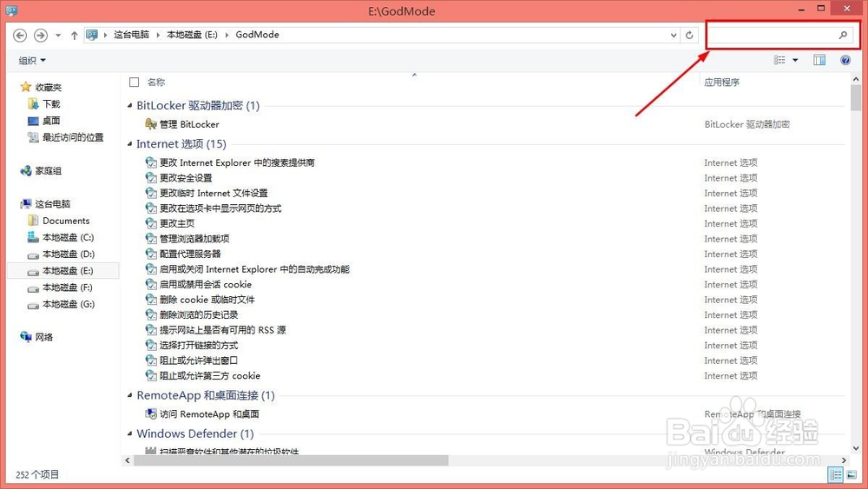868x489 pixels.
Task: Open 最近访问的位置 in sidebar
Action: tap(73, 137)
